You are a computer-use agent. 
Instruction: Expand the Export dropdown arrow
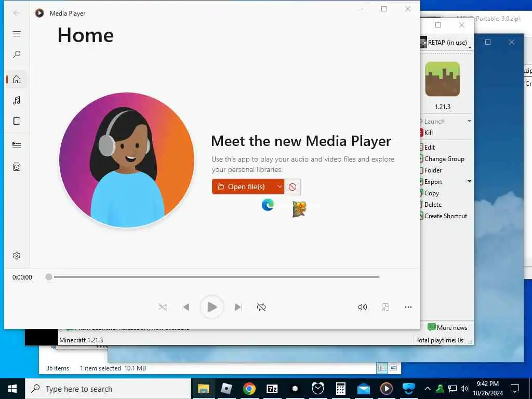pos(469,181)
